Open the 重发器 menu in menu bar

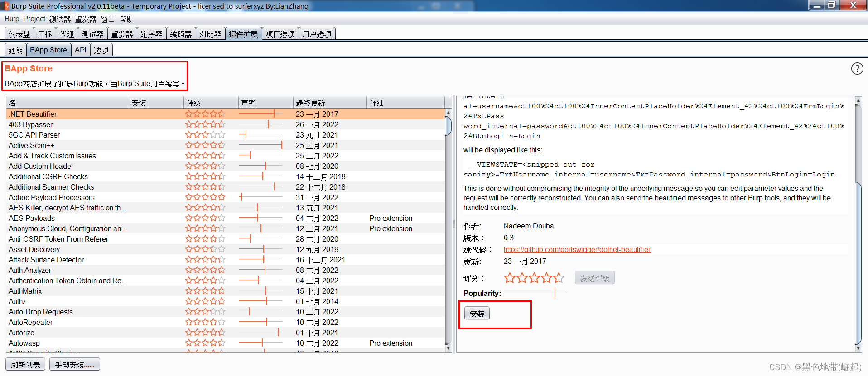coord(86,19)
